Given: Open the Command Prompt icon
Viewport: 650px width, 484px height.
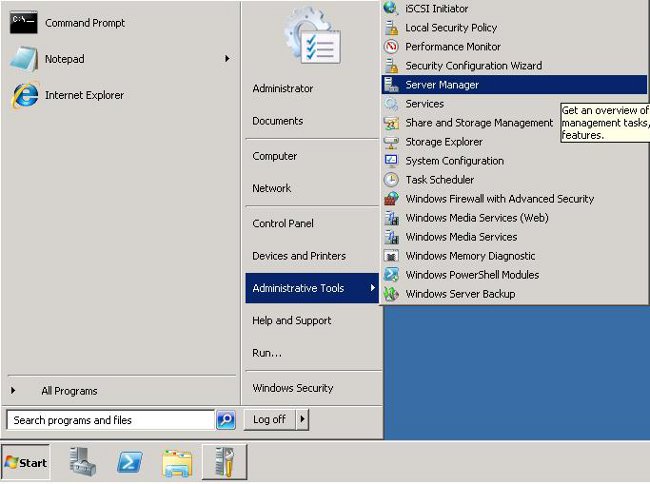Looking at the screenshot, I should [x=24, y=23].
